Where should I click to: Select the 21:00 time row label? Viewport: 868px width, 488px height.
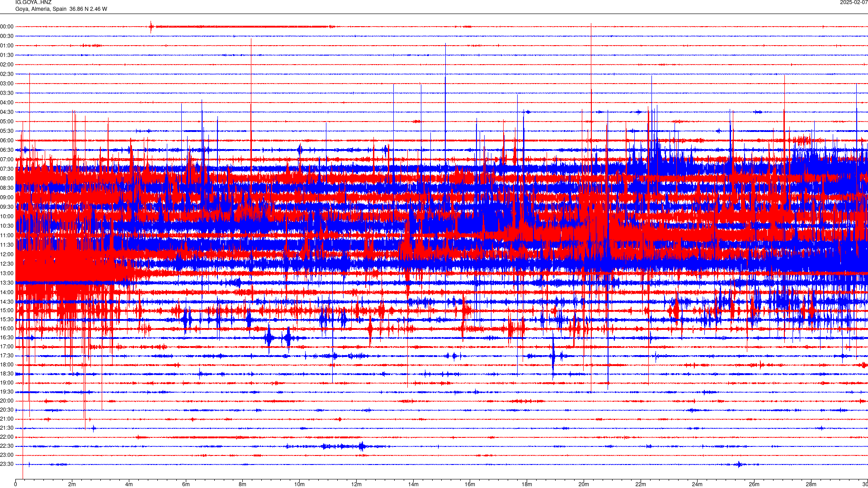click(7, 419)
